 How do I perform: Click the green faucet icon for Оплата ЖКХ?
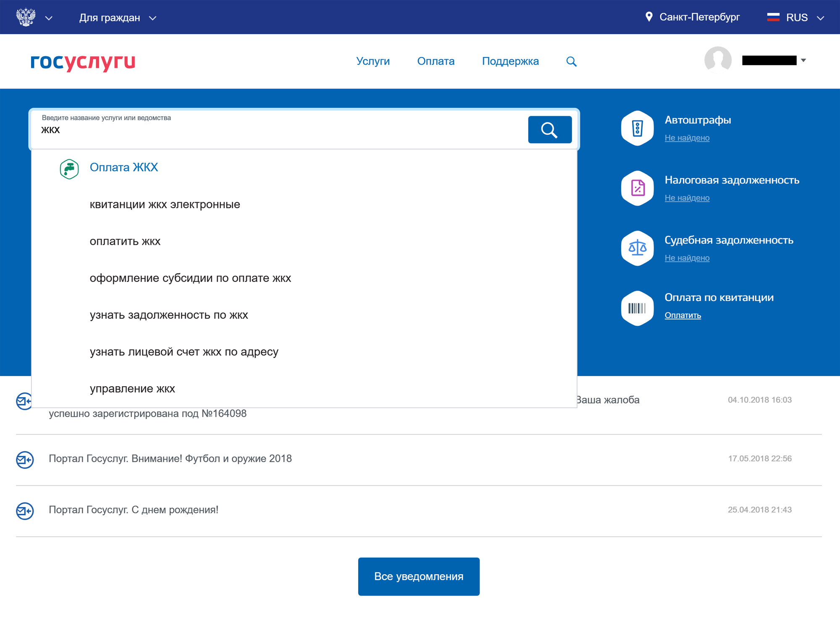(x=69, y=169)
